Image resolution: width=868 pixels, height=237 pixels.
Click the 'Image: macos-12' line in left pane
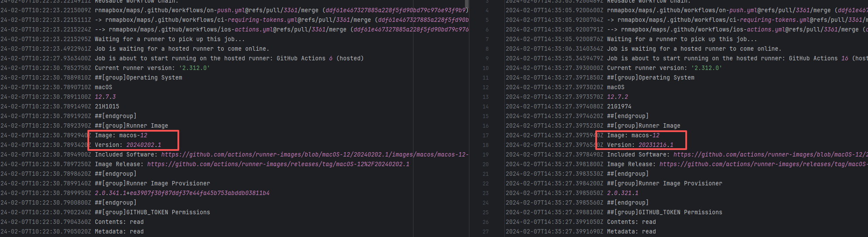[x=121, y=136]
